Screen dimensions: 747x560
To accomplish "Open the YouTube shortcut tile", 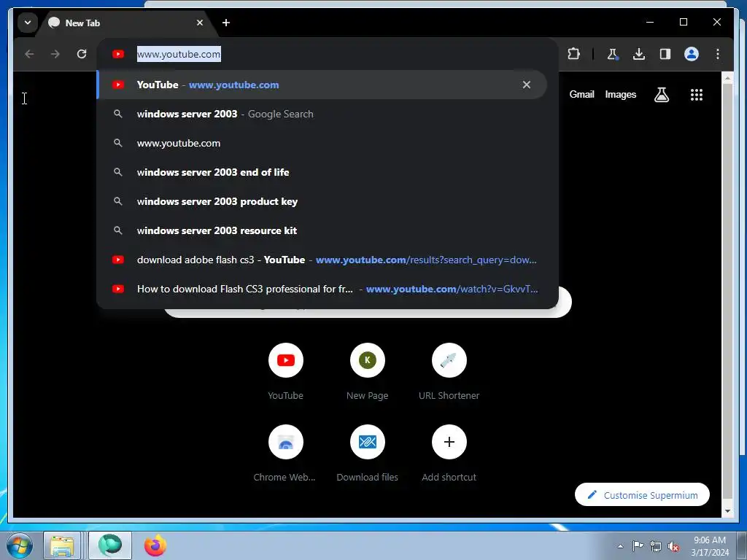I will point(285,372).
